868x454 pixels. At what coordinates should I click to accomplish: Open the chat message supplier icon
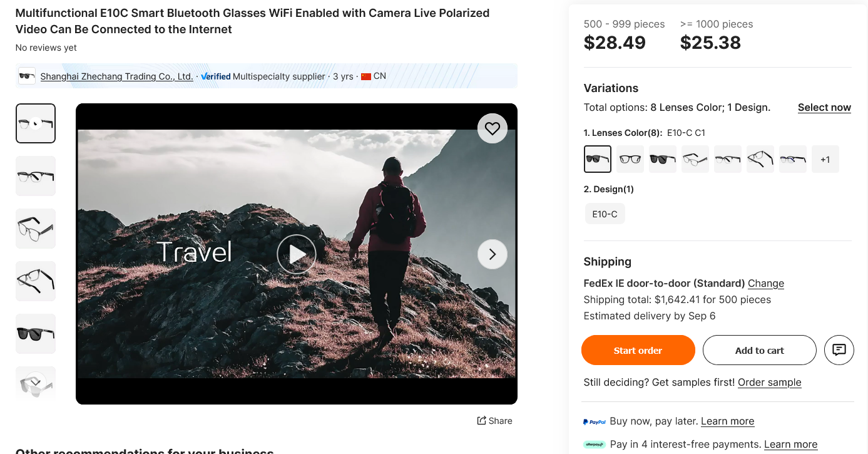coord(839,350)
